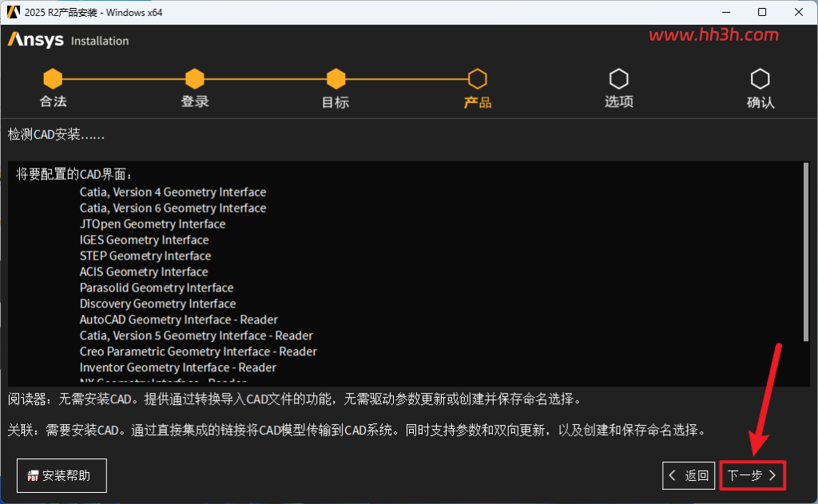
Task: Click the 产品 step label
Action: click(x=478, y=101)
